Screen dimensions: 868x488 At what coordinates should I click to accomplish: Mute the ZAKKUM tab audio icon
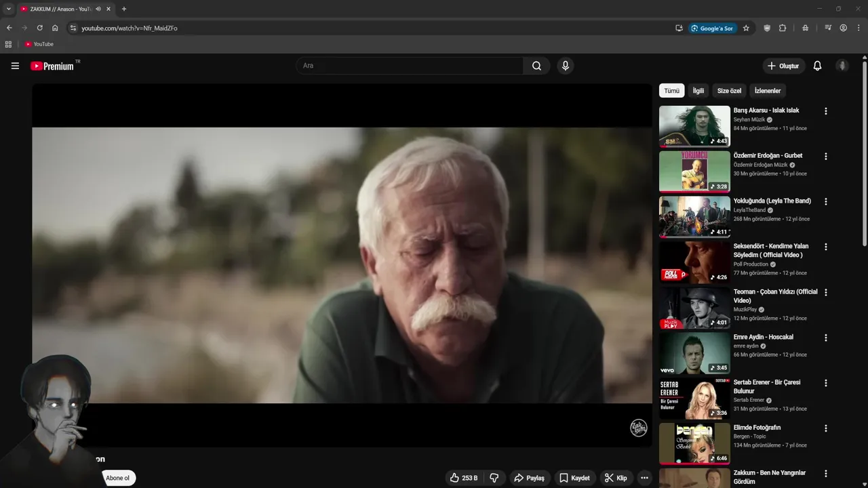98,9
